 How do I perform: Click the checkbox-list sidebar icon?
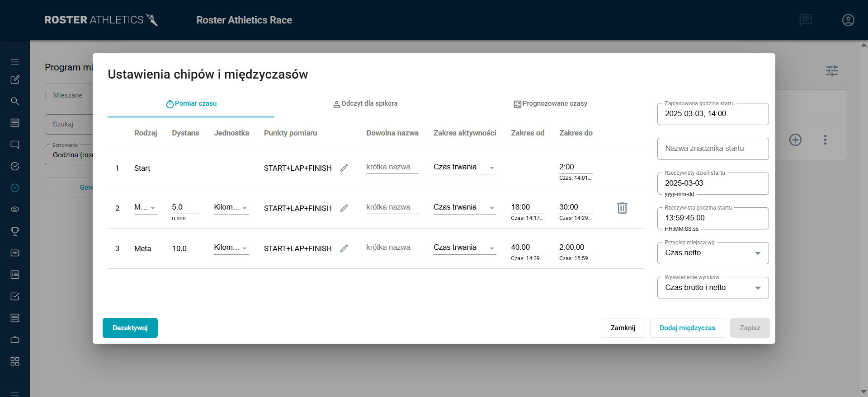15,275
